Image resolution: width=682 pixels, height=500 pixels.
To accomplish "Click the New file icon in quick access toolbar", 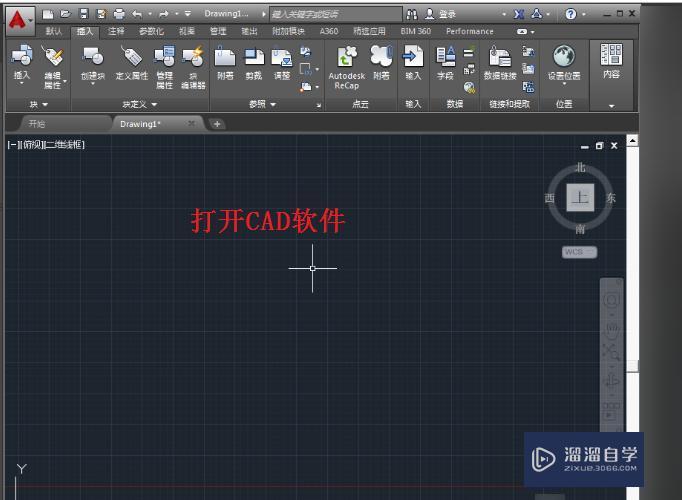I will point(48,14).
